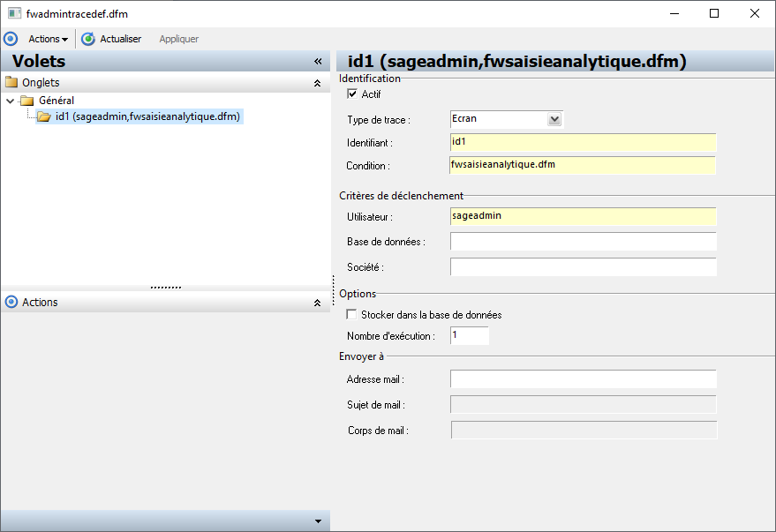Click the window title bar app icon

tap(14, 13)
